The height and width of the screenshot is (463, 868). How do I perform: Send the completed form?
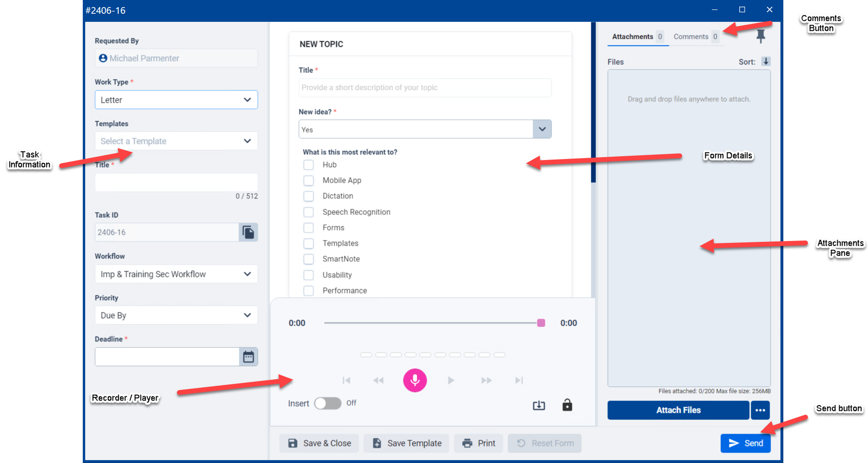[x=745, y=443]
